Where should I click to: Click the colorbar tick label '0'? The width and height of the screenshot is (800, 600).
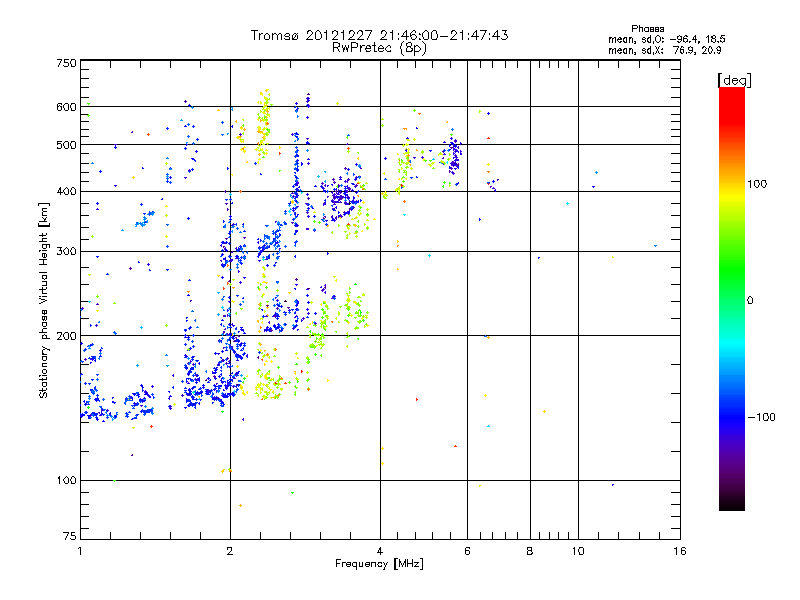(x=750, y=301)
